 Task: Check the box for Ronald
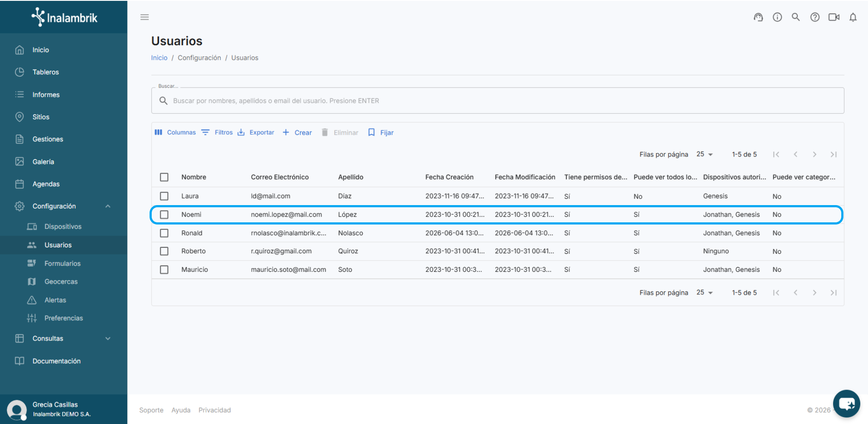coord(164,233)
